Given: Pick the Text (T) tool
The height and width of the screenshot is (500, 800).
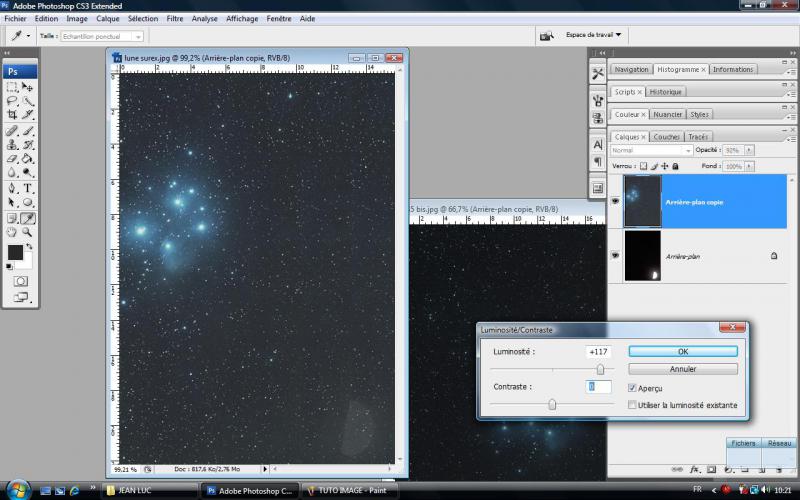Looking at the screenshot, I should 28,188.
